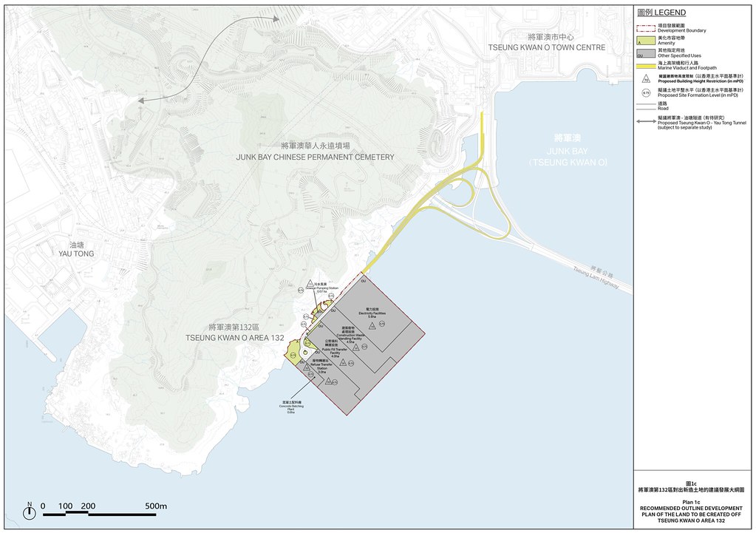Select the Amenity green legend swatch

coord(646,41)
